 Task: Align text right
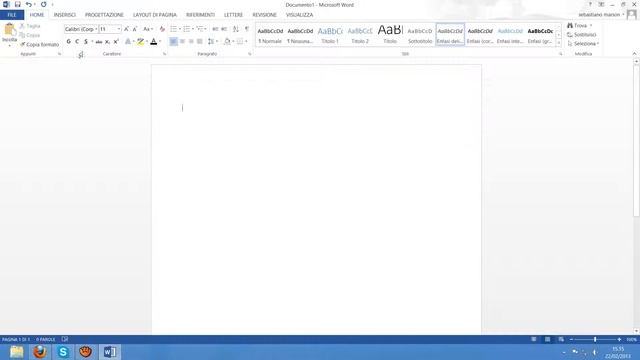[x=191, y=42]
